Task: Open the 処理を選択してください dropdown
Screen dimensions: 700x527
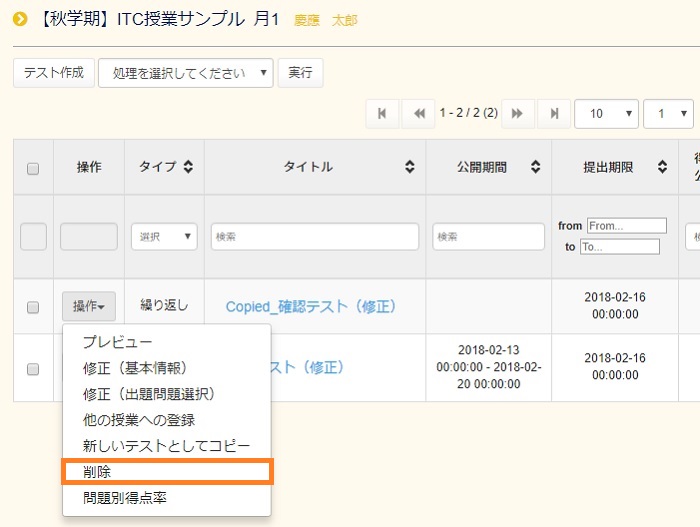Action: pos(185,73)
